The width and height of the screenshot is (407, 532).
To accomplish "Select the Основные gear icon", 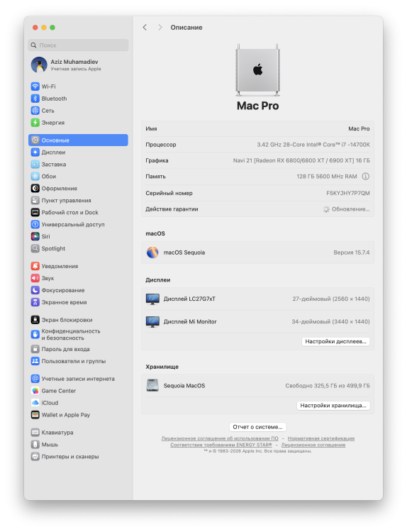I will [x=35, y=140].
